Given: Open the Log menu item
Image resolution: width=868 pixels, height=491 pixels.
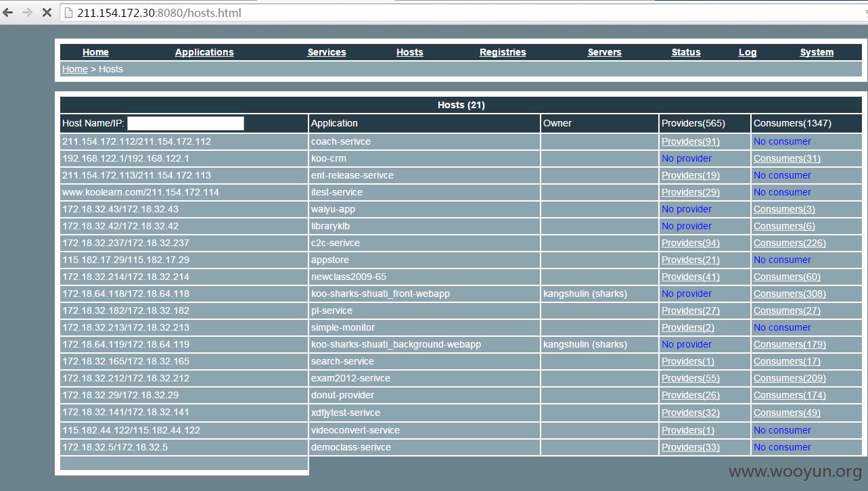Looking at the screenshot, I should 748,52.
